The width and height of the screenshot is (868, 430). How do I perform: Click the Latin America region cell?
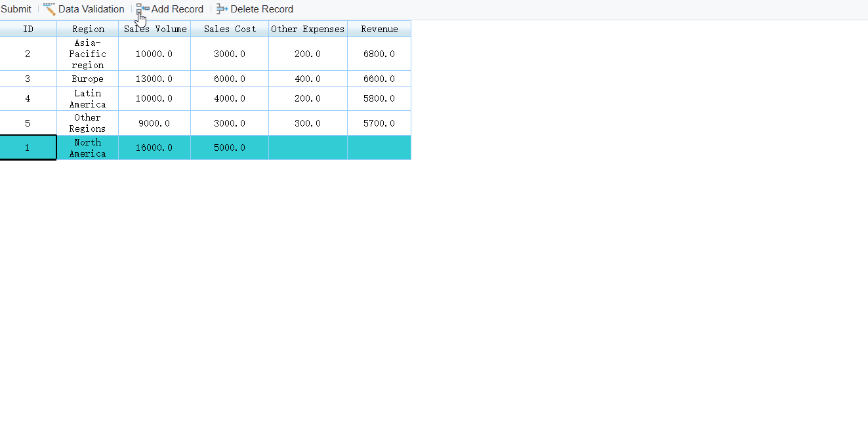(87, 98)
